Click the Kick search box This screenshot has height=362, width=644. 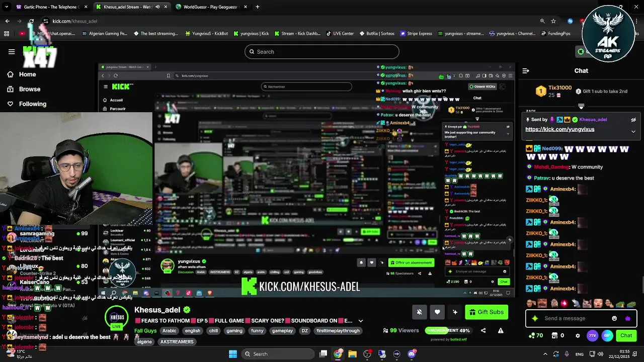tap(322, 51)
